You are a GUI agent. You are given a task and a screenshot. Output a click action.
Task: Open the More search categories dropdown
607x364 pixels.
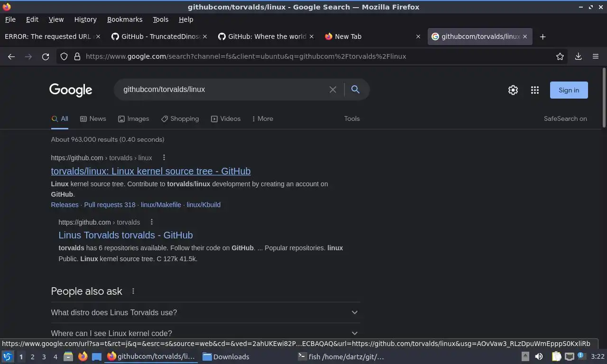262,118
